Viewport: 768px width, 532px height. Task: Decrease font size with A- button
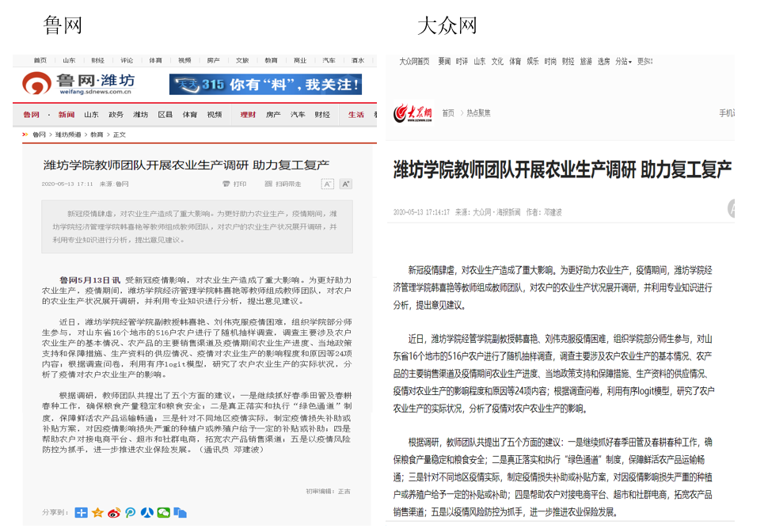[x=327, y=184]
